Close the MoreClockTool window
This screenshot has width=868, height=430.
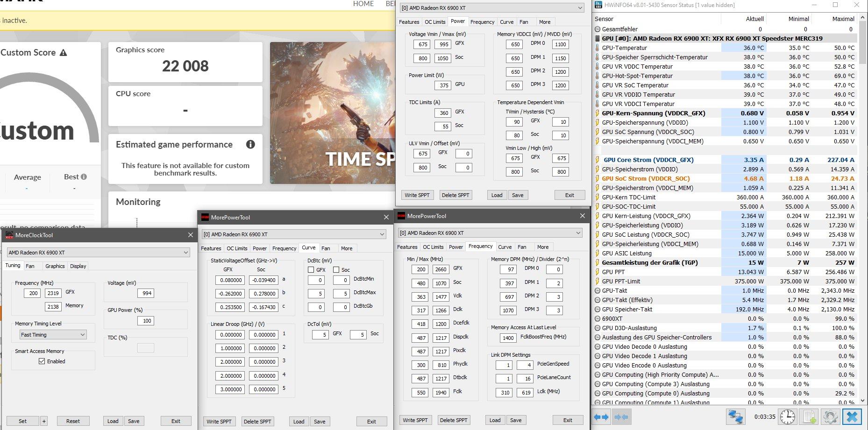point(191,235)
